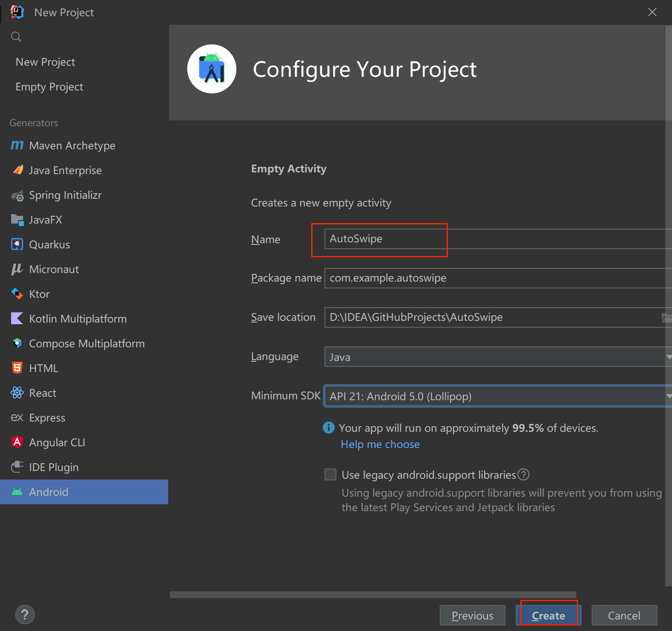Click the IntelliJ IDEA logo in title bar
This screenshot has height=631, width=672.
coord(17,12)
